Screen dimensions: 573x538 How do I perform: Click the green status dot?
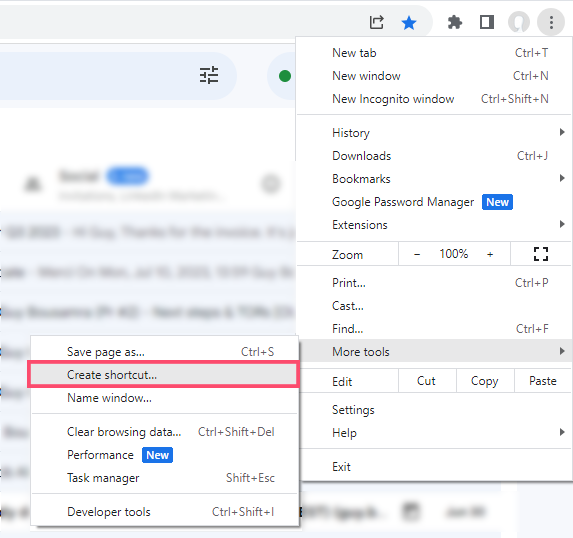click(x=285, y=76)
